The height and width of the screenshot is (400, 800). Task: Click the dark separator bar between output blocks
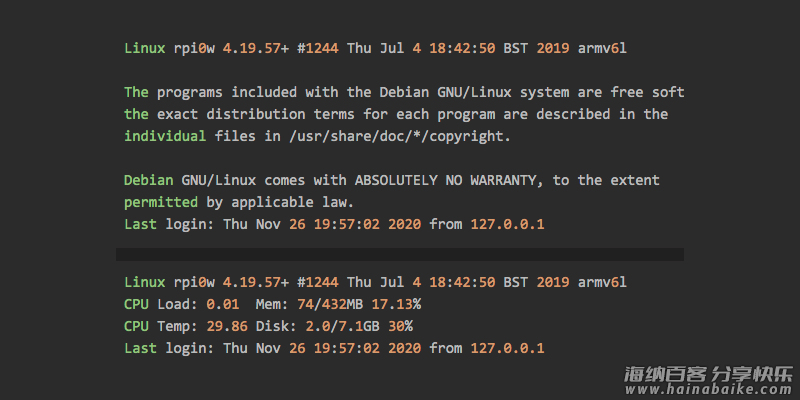(x=399, y=254)
